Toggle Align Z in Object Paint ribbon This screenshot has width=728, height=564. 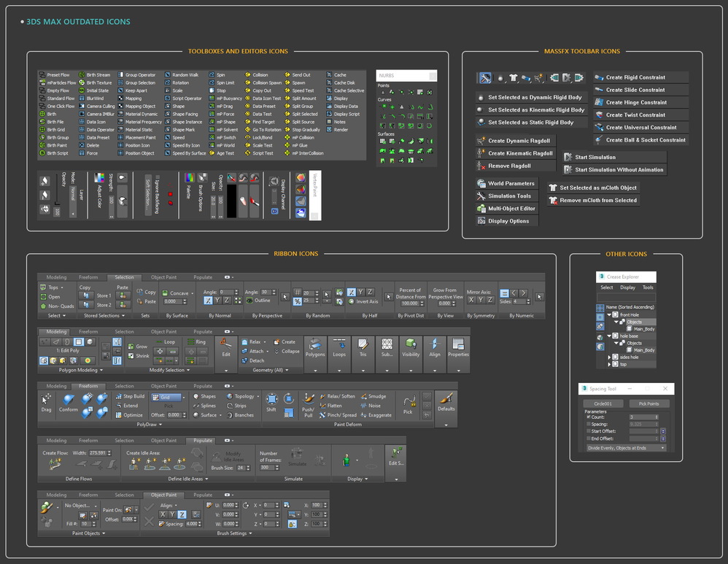click(x=182, y=514)
